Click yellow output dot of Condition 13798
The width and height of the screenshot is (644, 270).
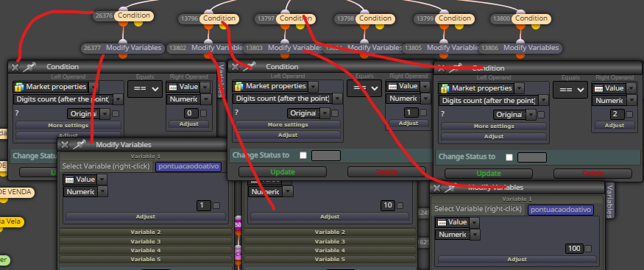coord(380,26)
